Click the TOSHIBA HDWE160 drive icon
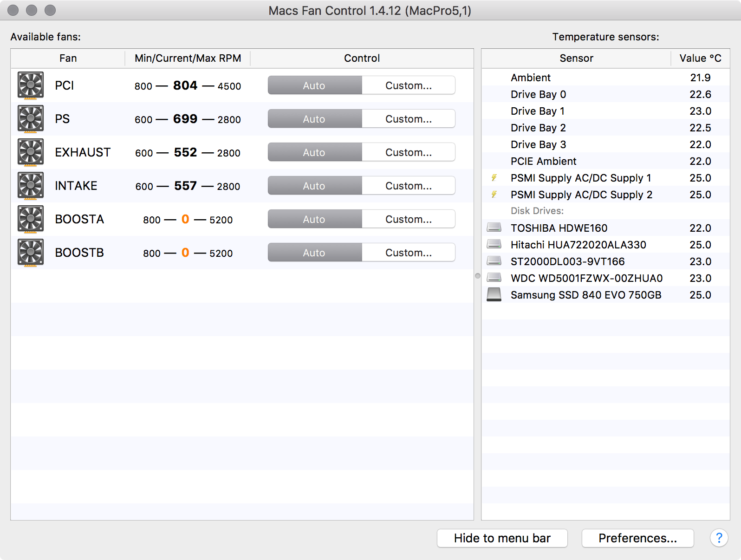This screenshot has width=741, height=560. tap(494, 228)
